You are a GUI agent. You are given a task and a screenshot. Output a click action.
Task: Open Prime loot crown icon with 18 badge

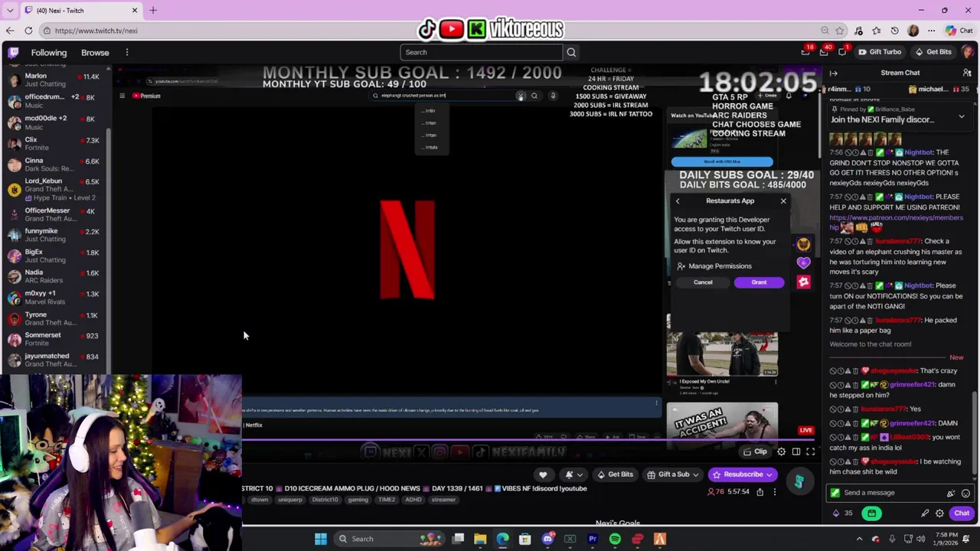click(x=805, y=51)
